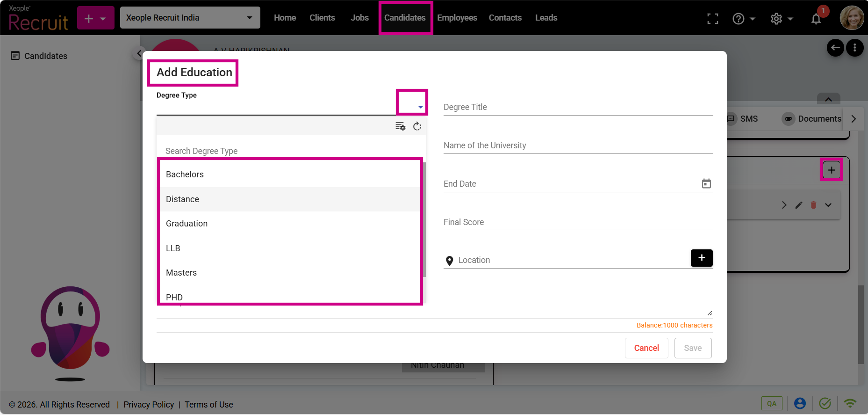This screenshot has height=415, width=868.
Task: Open the notifications bell
Action: (x=816, y=19)
